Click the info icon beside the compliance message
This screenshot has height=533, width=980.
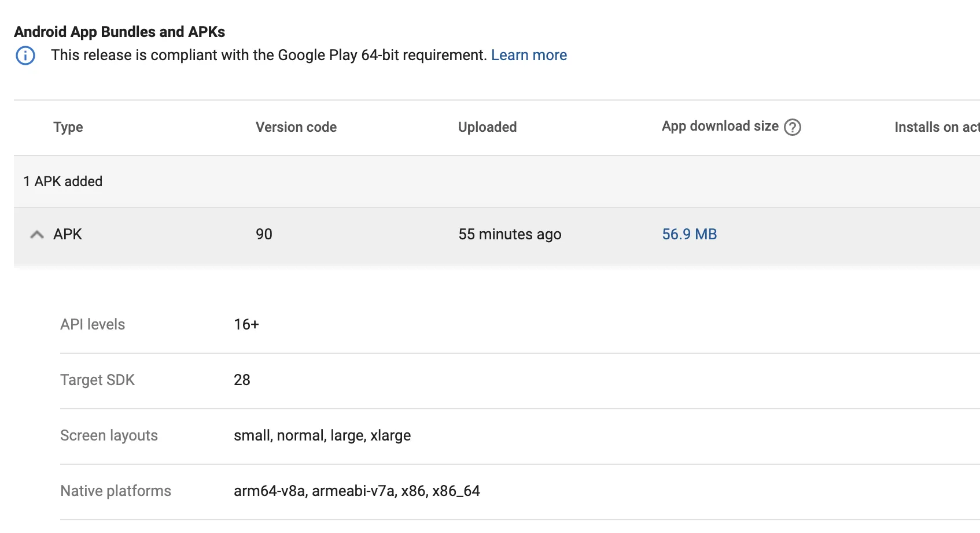coord(25,55)
